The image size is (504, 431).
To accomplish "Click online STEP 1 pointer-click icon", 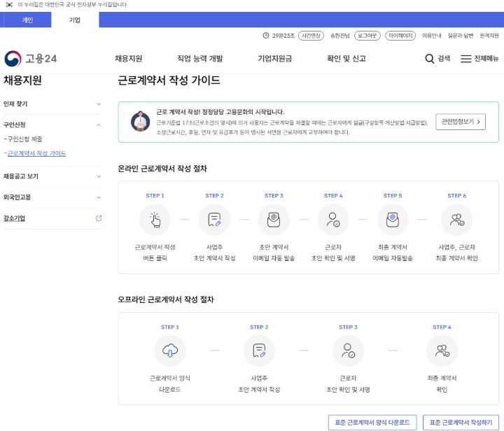I will coord(155,220).
